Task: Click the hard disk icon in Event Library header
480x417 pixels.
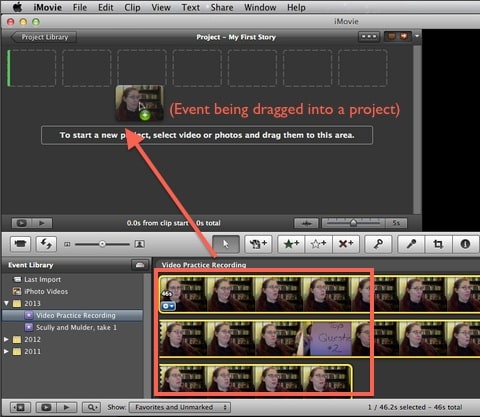Action: click(x=140, y=265)
